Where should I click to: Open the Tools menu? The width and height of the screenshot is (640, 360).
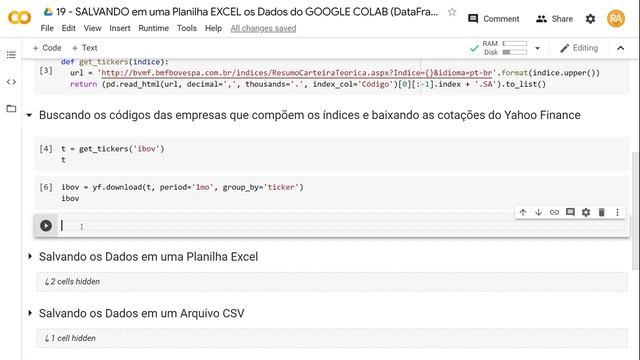click(x=187, y=28)
